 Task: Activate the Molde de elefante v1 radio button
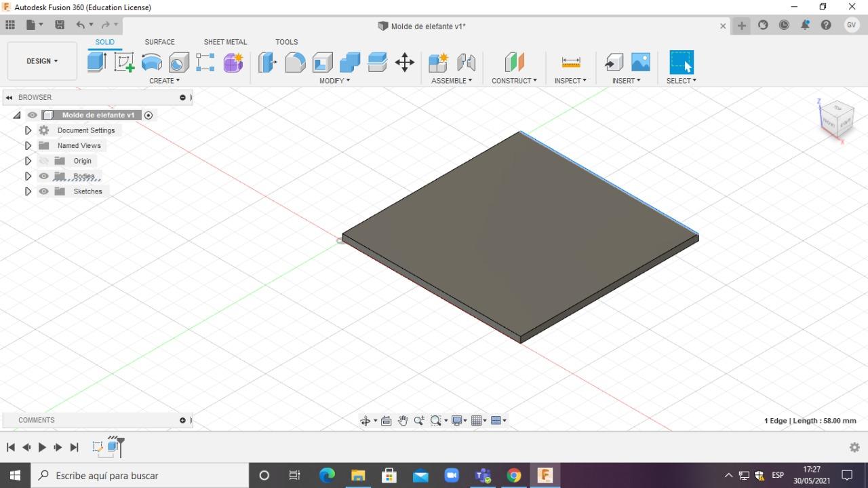149,115
